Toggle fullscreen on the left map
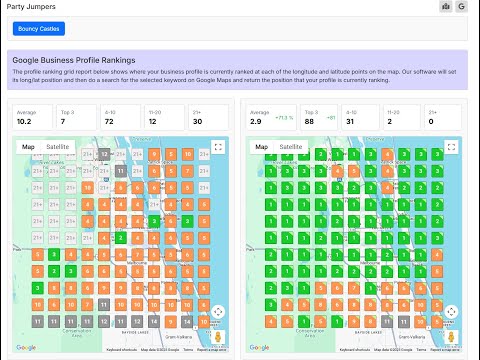This screenshot has height=360, width=480. [218, 147]
